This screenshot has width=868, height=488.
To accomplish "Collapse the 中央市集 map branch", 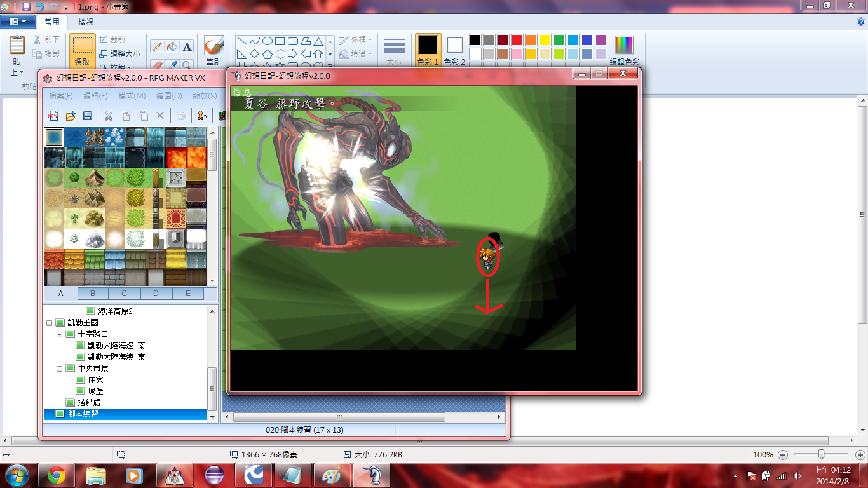I will [60, 369].
